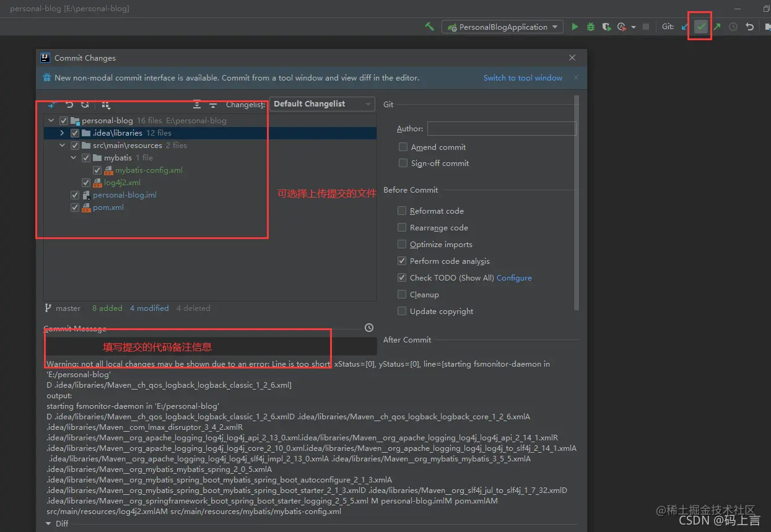
Task: Enable the Amend commit checkbox
Action: click(403, 147)
